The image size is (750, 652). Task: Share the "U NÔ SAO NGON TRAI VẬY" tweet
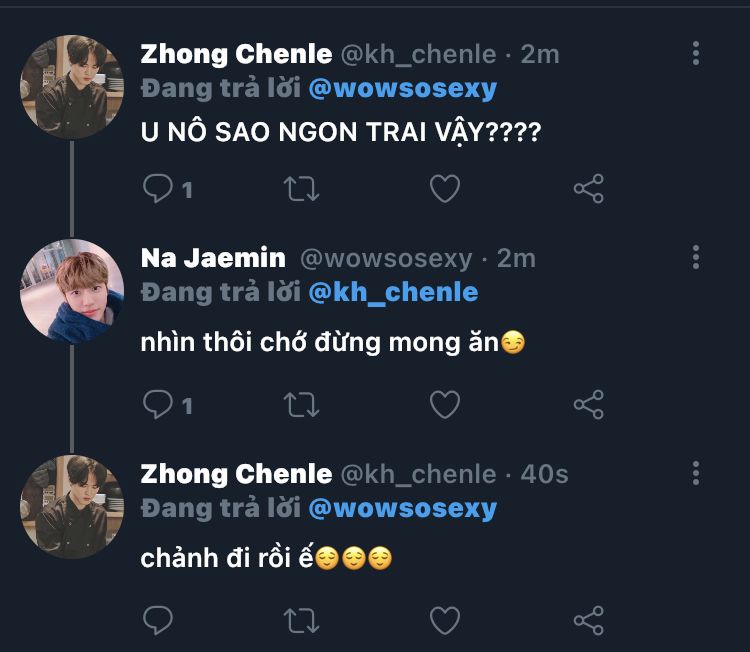click(589, 188)
